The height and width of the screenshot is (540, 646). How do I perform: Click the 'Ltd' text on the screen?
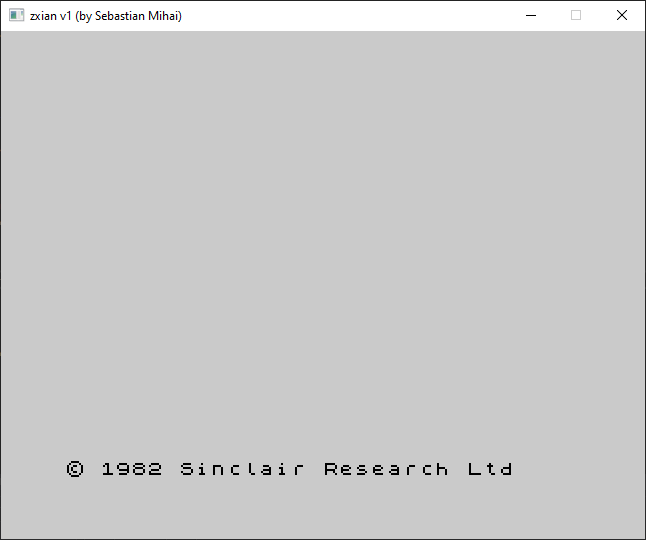coord(490,469)
